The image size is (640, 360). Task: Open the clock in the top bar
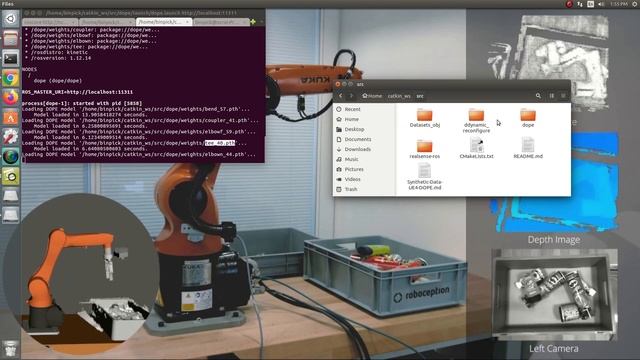click(x=619, y=4)
